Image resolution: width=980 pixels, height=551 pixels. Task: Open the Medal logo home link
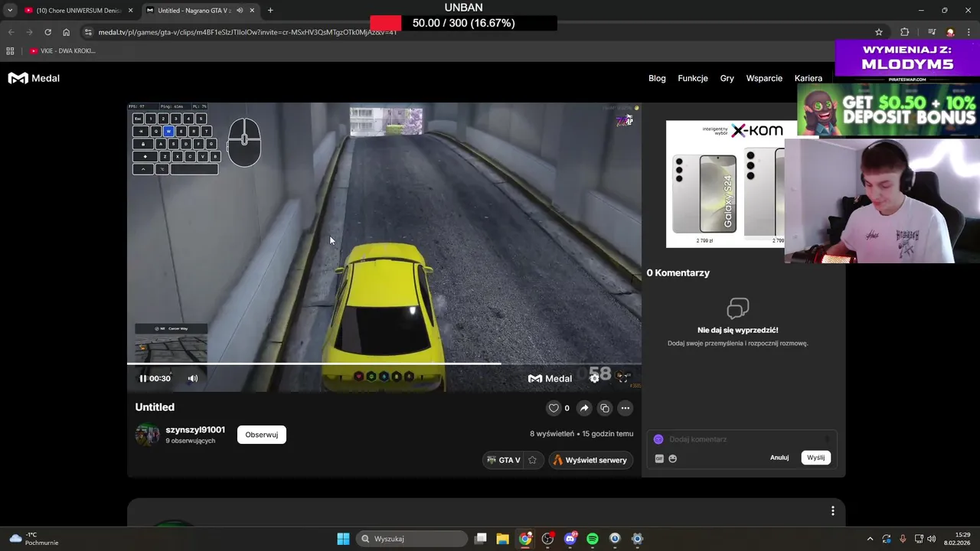(34, 78)
